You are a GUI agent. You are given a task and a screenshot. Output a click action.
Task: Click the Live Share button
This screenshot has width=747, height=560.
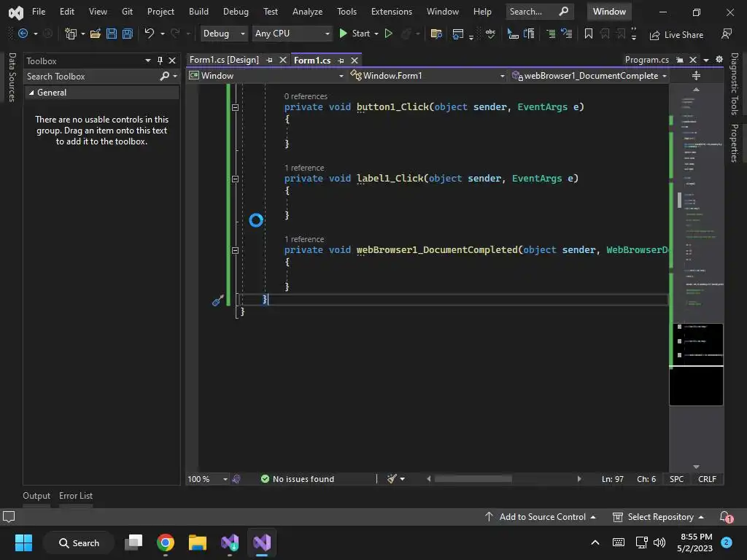(676, 35)
